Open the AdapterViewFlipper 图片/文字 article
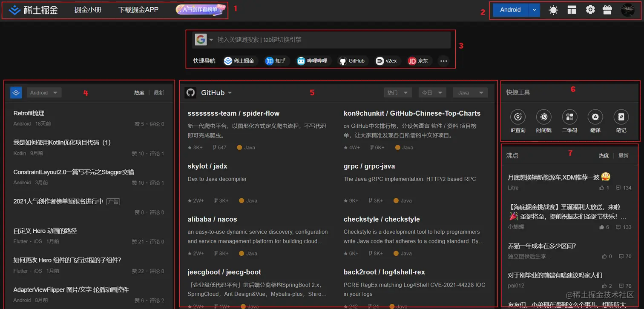This screenshot has width=644, height=309. [x=71, y=290]
